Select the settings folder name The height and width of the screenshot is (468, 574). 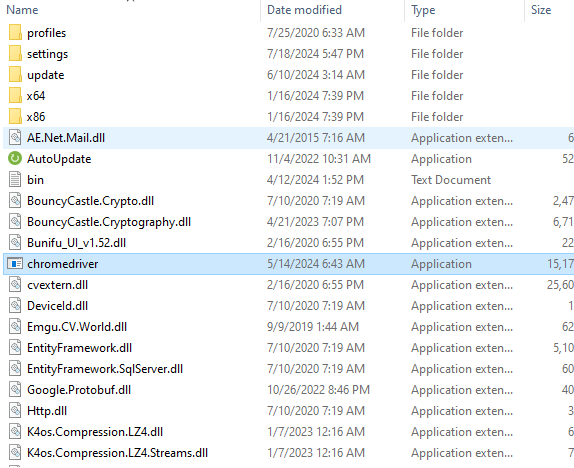(x=48, y=54)
